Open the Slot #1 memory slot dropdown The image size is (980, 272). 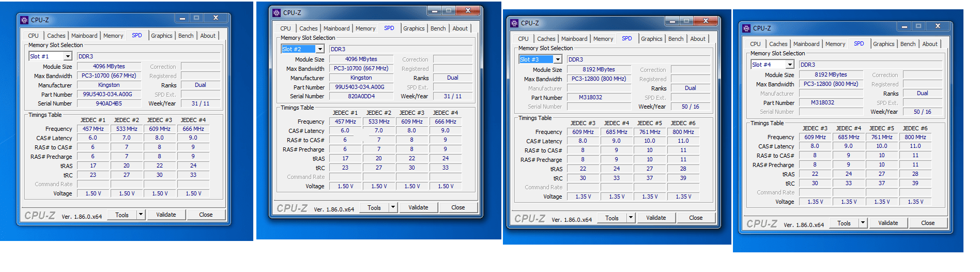[67, 56]
